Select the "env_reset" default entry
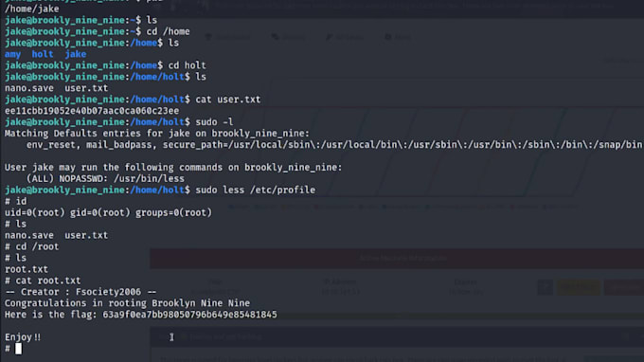The height and width of the screenshot is (362, 644). point(51,145)
